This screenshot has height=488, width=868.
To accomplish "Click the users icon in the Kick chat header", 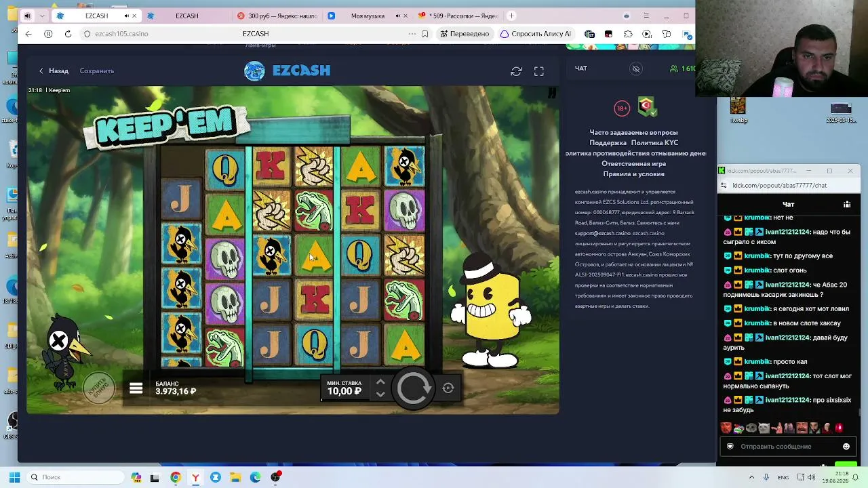I will [x=847, y=204].
